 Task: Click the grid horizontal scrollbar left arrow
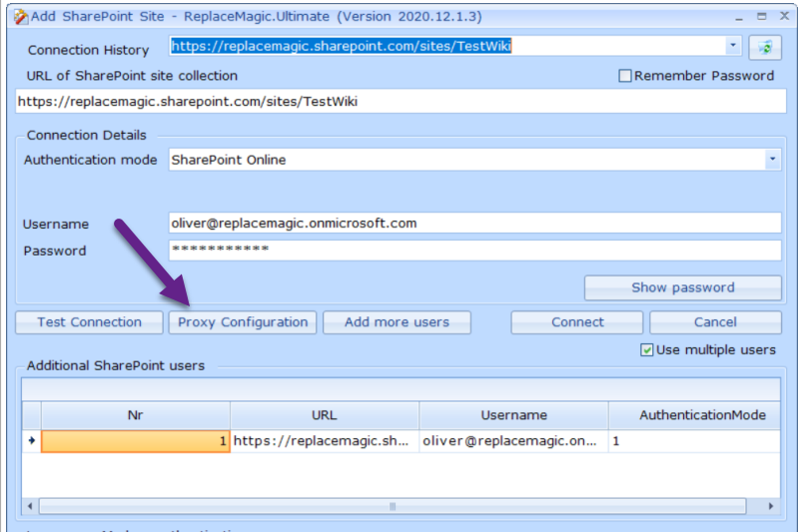click(x=30, y=506)
